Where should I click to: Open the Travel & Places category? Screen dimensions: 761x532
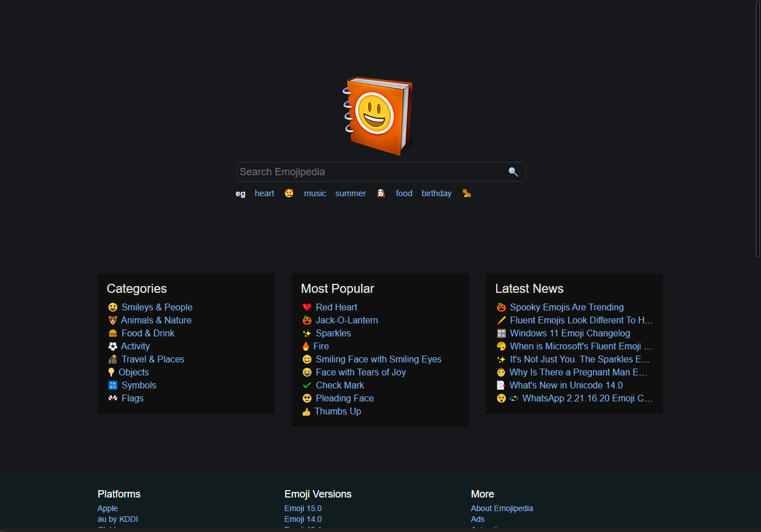153,360
